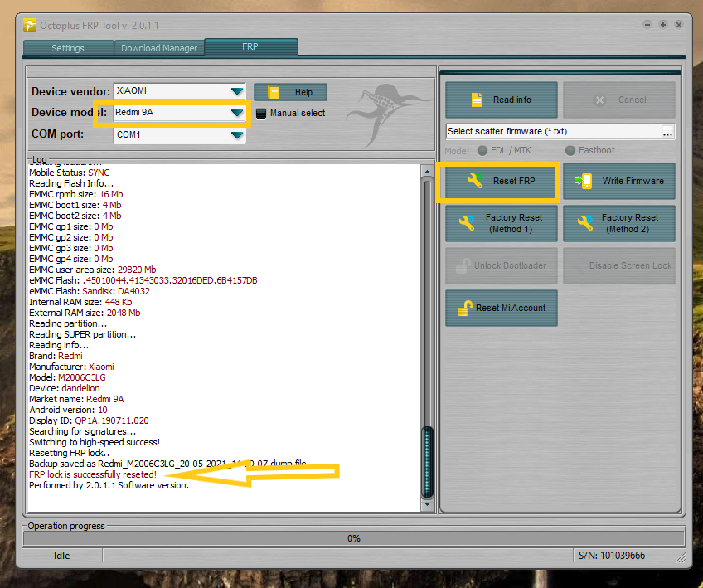Screen dimensions: 703x588
Task: Select the Fastboot mode radio button
Action: 570,150
